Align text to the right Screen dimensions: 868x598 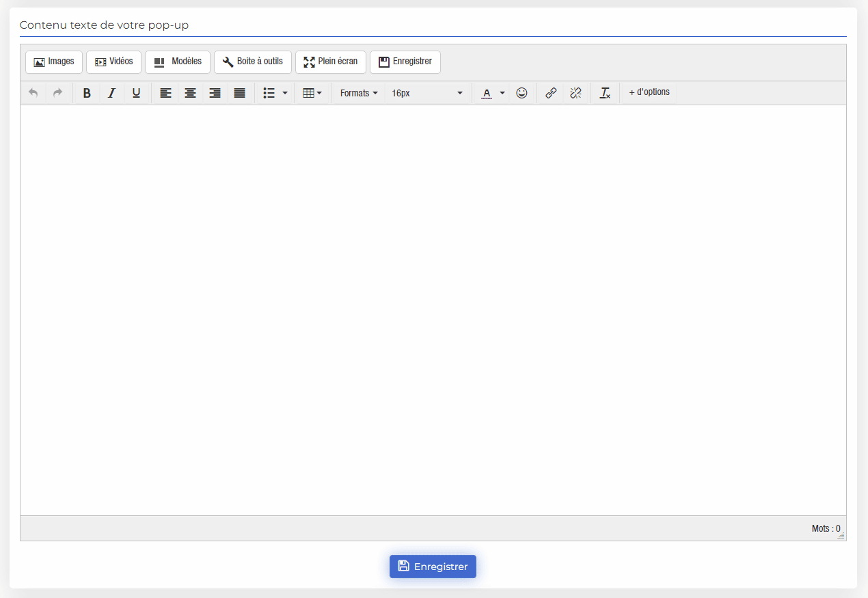coord(215,93)
